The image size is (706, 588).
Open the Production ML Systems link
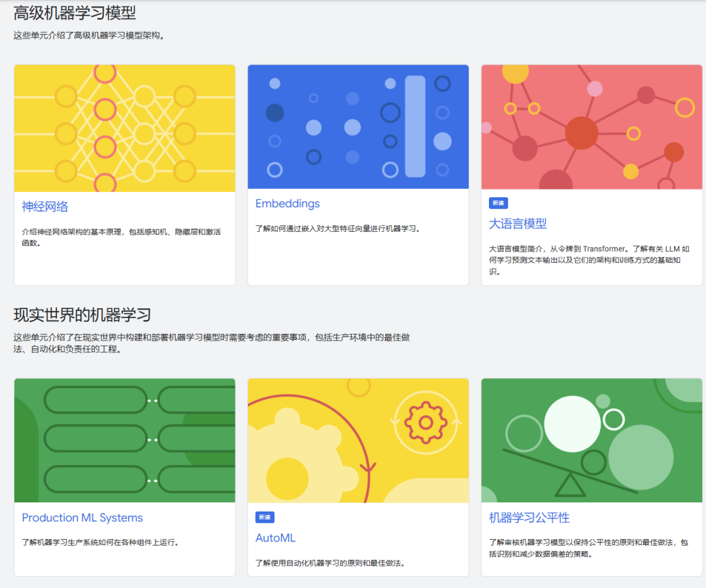[x=82, y=518]
